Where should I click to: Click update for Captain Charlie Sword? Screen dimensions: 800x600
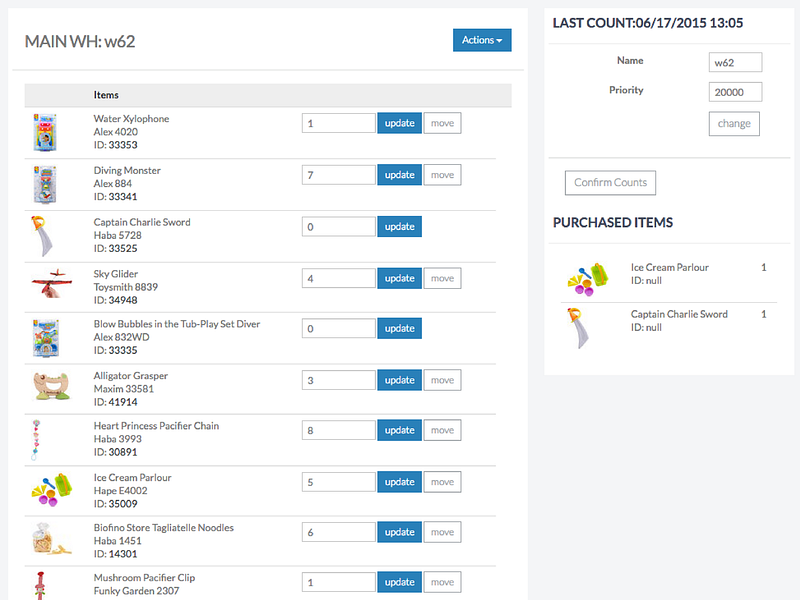coord(399,227)
